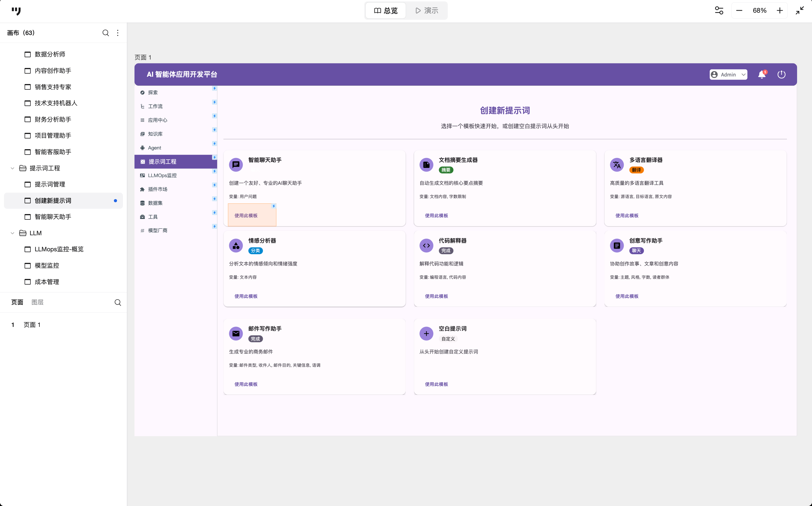812x506 pixels.
Task: Click the power logout icon
Action: tap(781, 75)
